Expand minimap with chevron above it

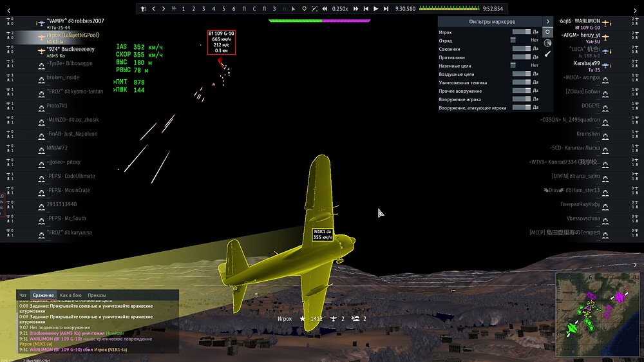pos(635,265)
